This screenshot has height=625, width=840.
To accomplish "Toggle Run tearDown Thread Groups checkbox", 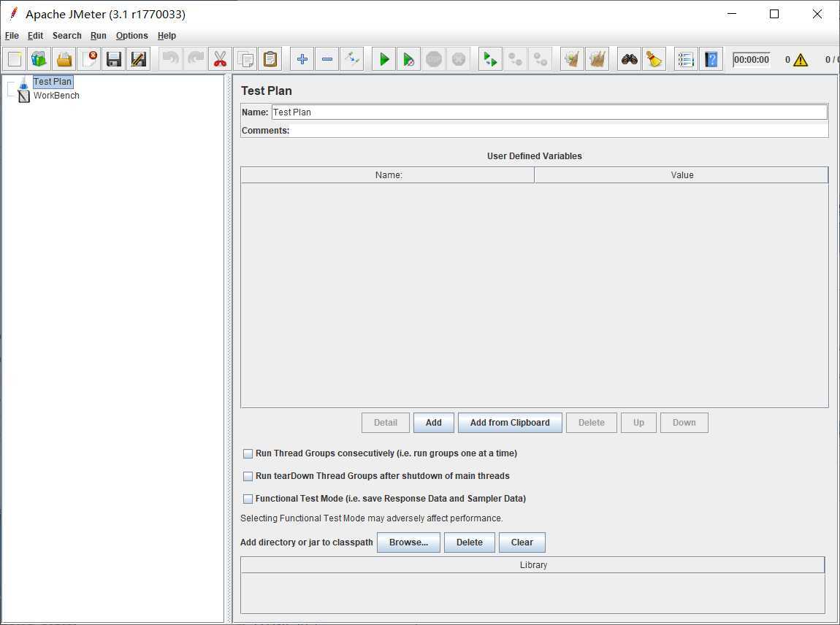I will tap(248, 477).
